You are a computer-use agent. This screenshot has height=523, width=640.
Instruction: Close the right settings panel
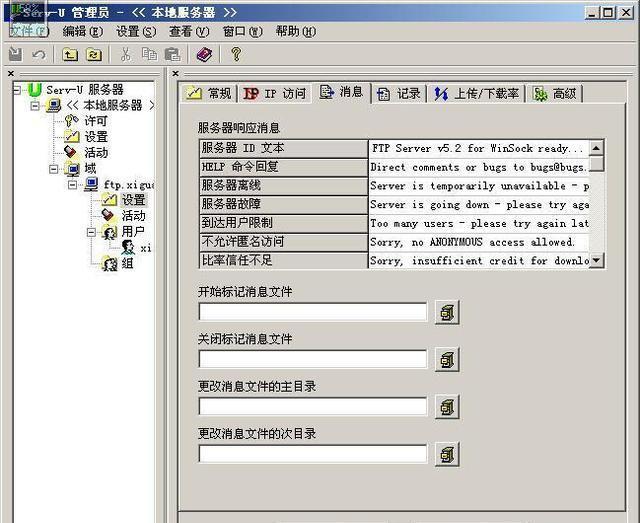tap(176, 73)
